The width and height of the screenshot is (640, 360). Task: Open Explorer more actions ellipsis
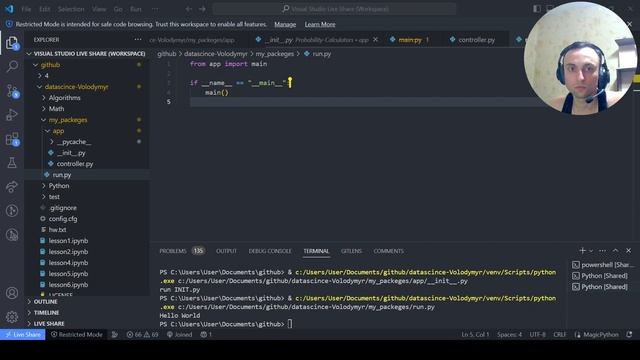pyautogui.click(x=138, y=40)
